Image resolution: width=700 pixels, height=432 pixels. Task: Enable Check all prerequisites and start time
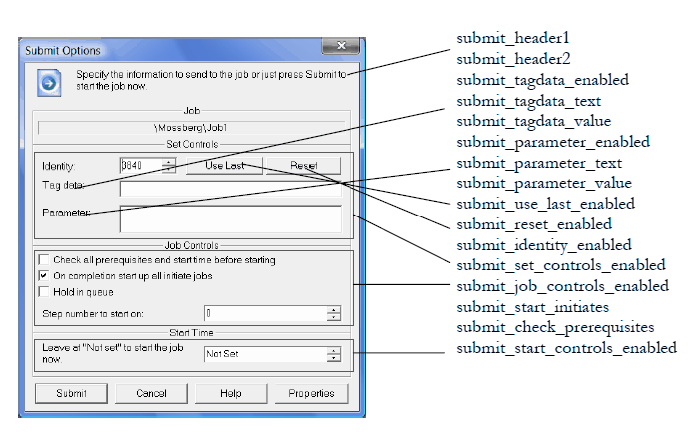coord(43,260)
